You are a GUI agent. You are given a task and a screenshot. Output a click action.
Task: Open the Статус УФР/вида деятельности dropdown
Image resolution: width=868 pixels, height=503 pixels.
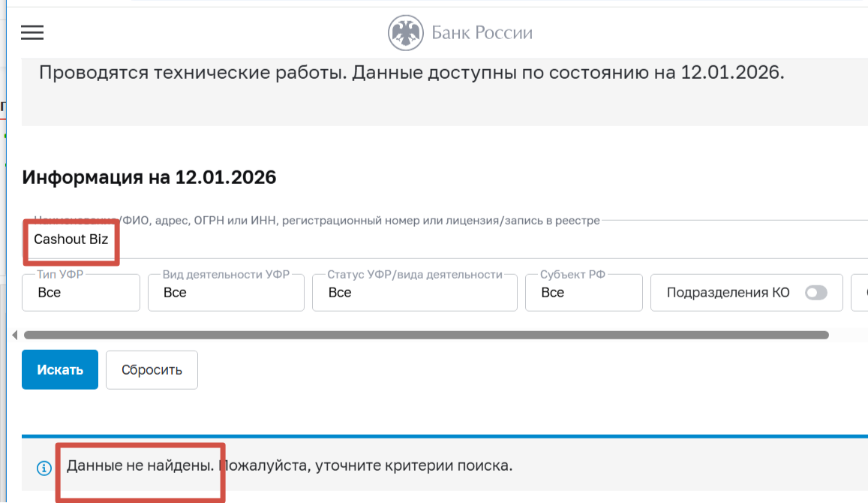[x=414, y=293]
